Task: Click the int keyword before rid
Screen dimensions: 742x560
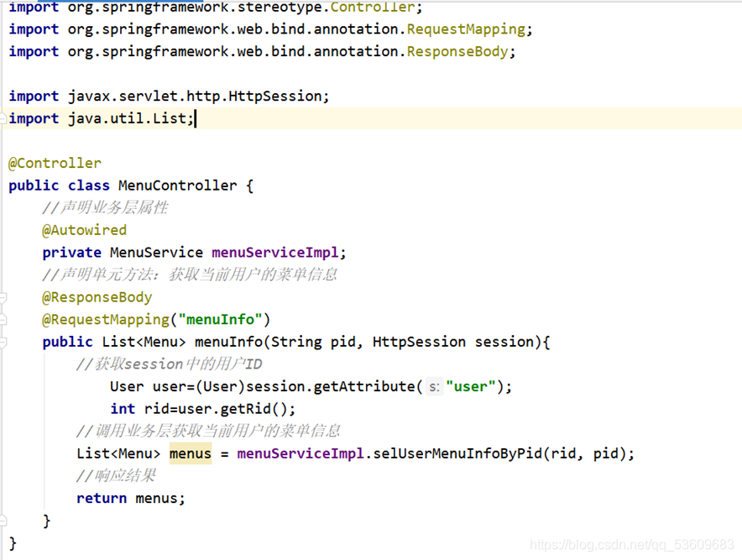Action: [x=123, y=409]
